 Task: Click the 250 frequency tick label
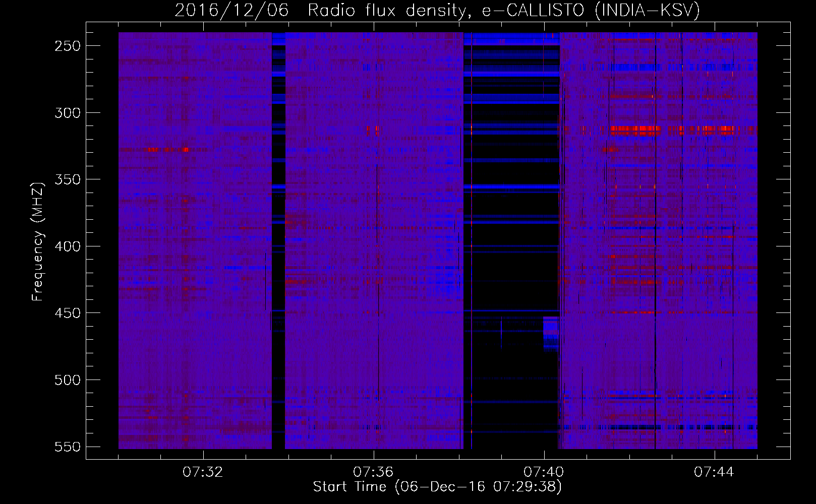68,46
